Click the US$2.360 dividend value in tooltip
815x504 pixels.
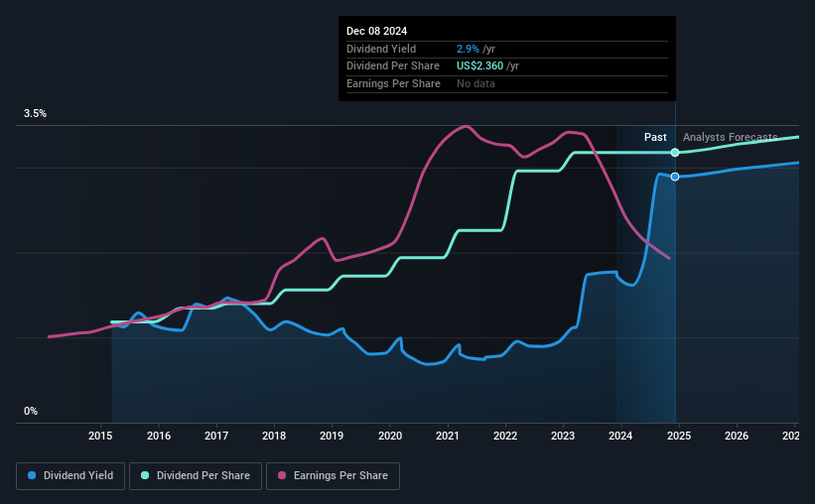479,65
